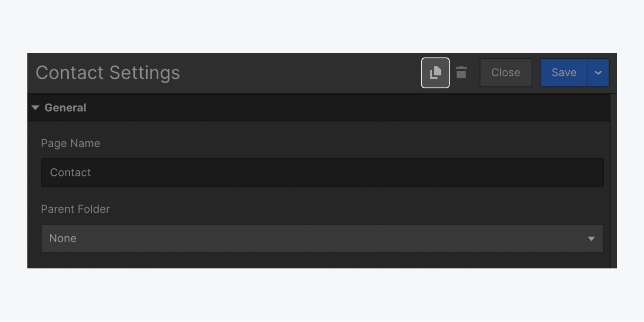Click the Contact Settings title
This screenshot has width=644, height=322.
click(x=108, y=72)
